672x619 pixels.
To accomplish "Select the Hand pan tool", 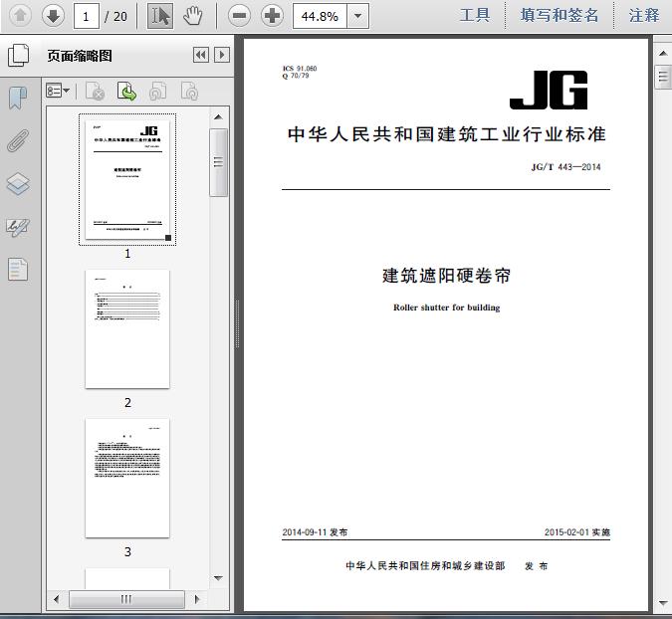I will tap(192, 15).
